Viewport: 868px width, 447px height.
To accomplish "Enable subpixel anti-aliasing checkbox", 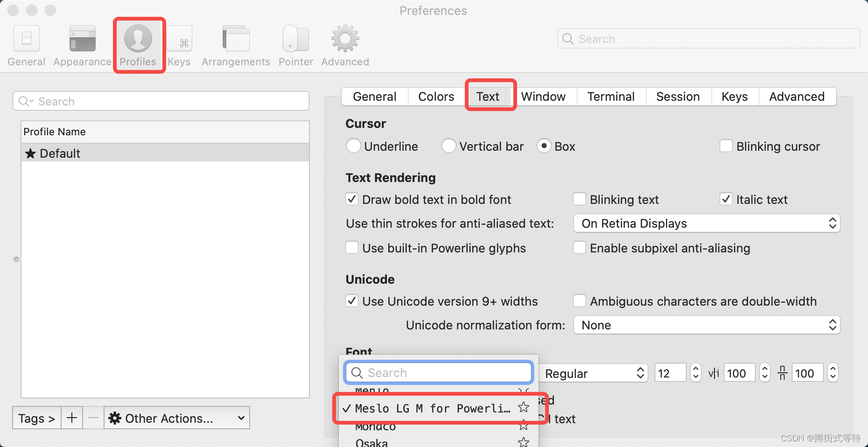I will coord(580,248).
